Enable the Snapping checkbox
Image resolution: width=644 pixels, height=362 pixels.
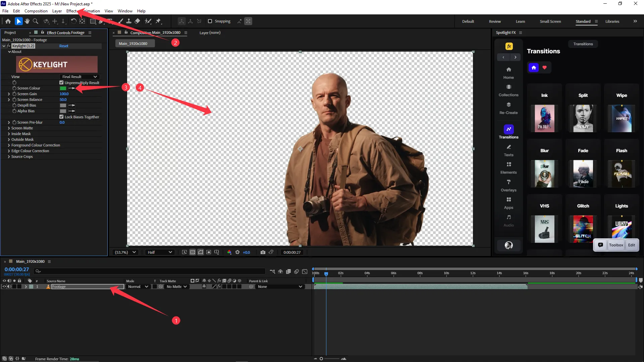coord(210,21)
